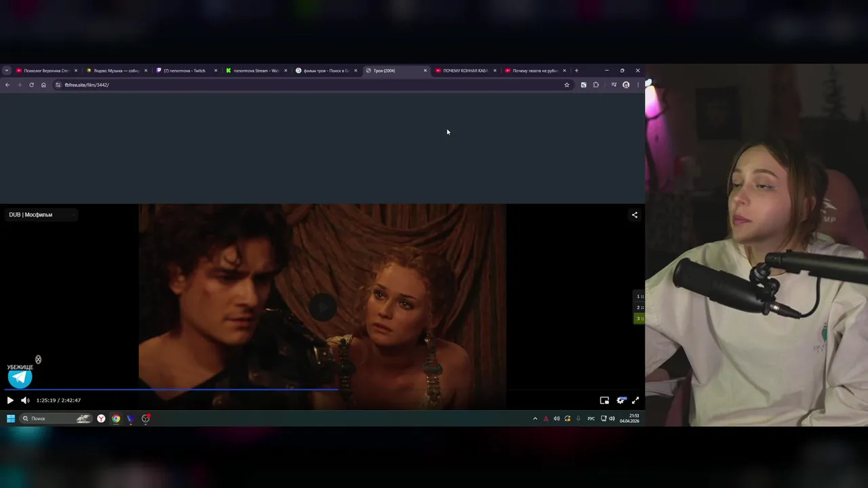868x488 pixels.
Task: Open the media control toolbar icon
Action: pos(614,85)
